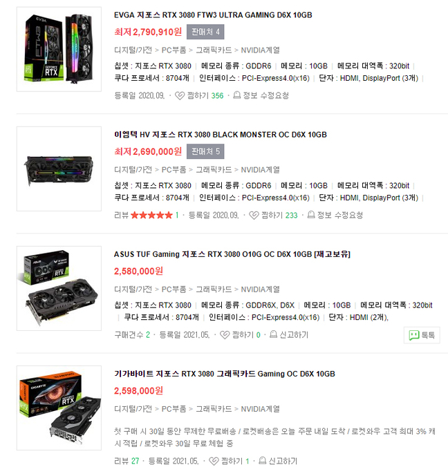The height and width of the screenshot is (476, 448).
Task: Click EVGA FTW3 product thumbnail image
Action: click(59, 49)
